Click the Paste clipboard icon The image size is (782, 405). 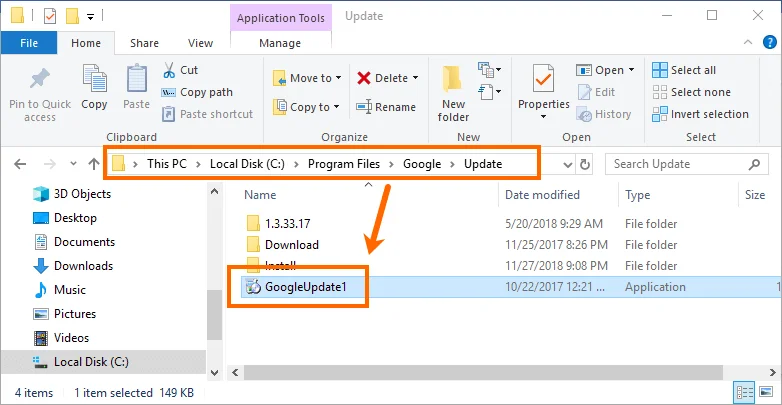tap(136, 80)
